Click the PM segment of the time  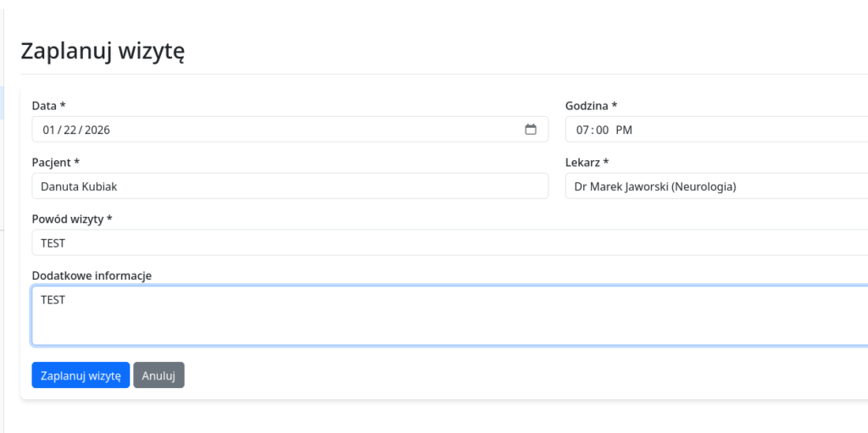624,130
